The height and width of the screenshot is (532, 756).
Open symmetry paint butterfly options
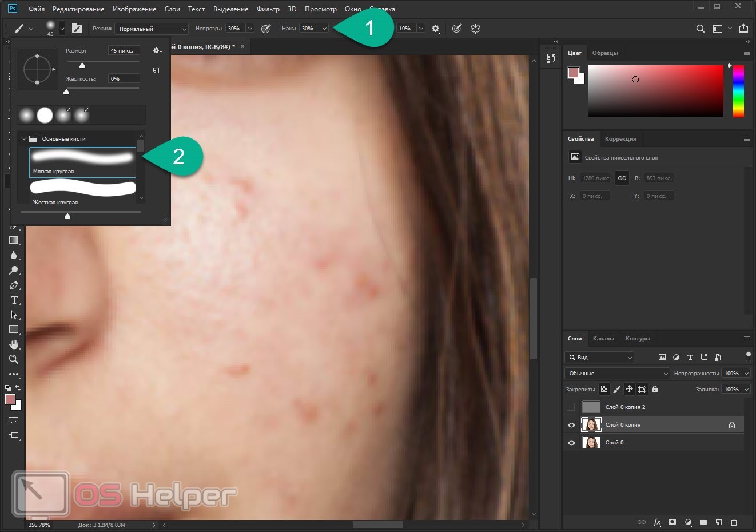[475, 28]
